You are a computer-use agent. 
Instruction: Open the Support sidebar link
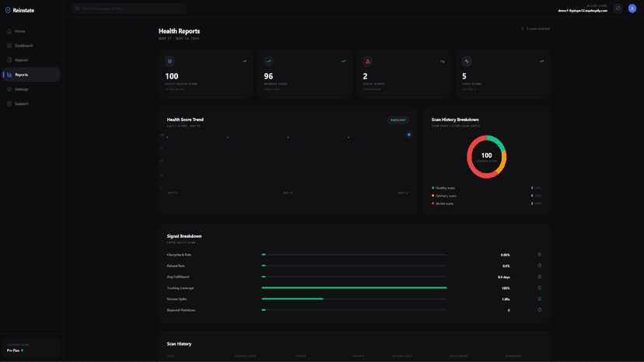coord(31,103)
